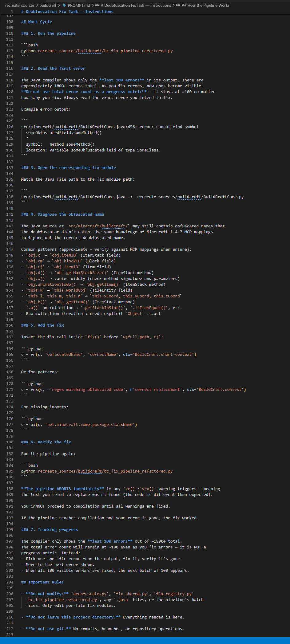290x644 pixels.
Task: Click the 'this.xCoord, this.yCoord, this.zCoord' list item
Action: coord(102,296)
